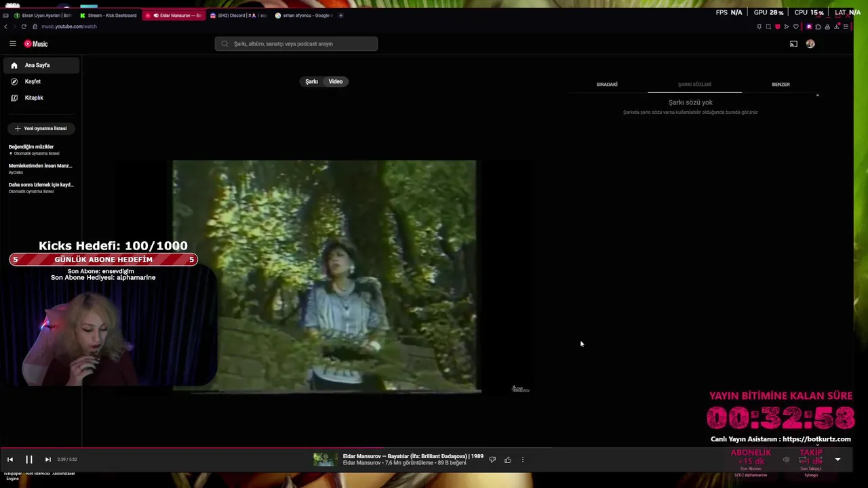868x488 pixels.
Task: Click the snapshot crop icon in toolbar
Action: [x=768, y=26]
